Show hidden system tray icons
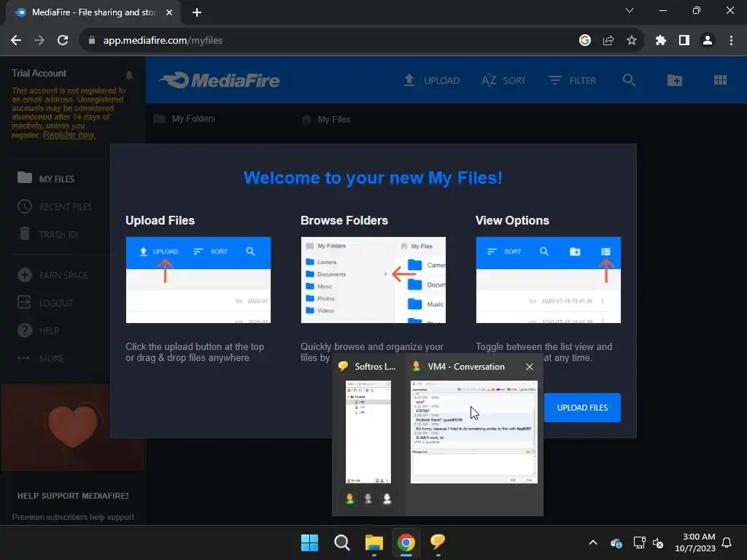The image size is (747, 560). (x=592, y=542)
